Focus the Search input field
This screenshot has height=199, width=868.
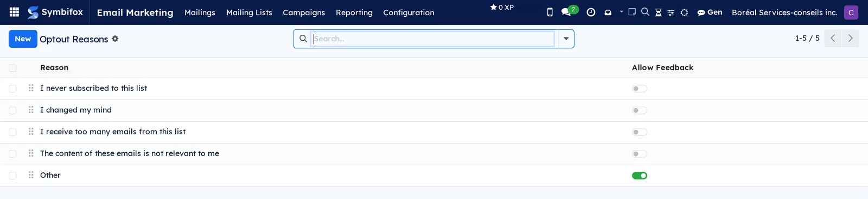point(433,39)
